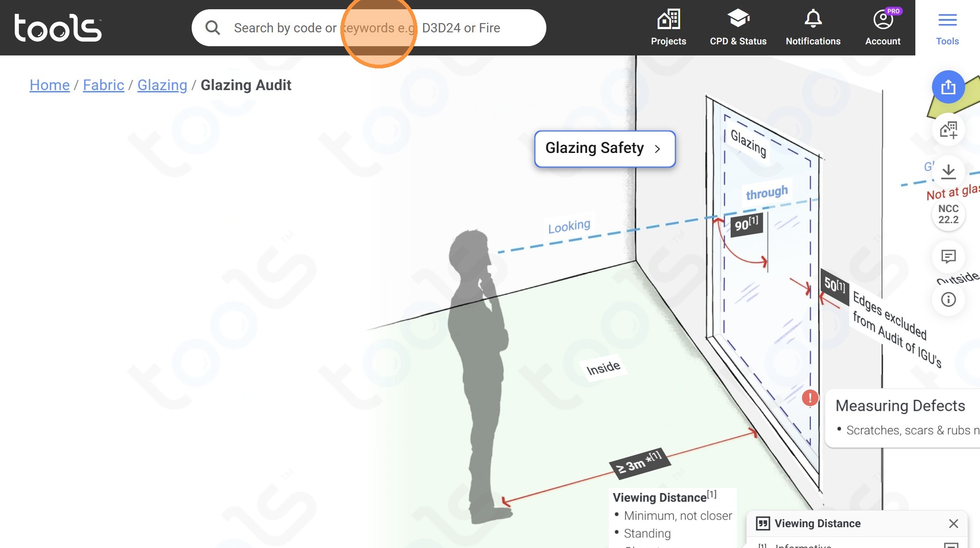
Task: Add page to project icon
Action: pos(948,130)
